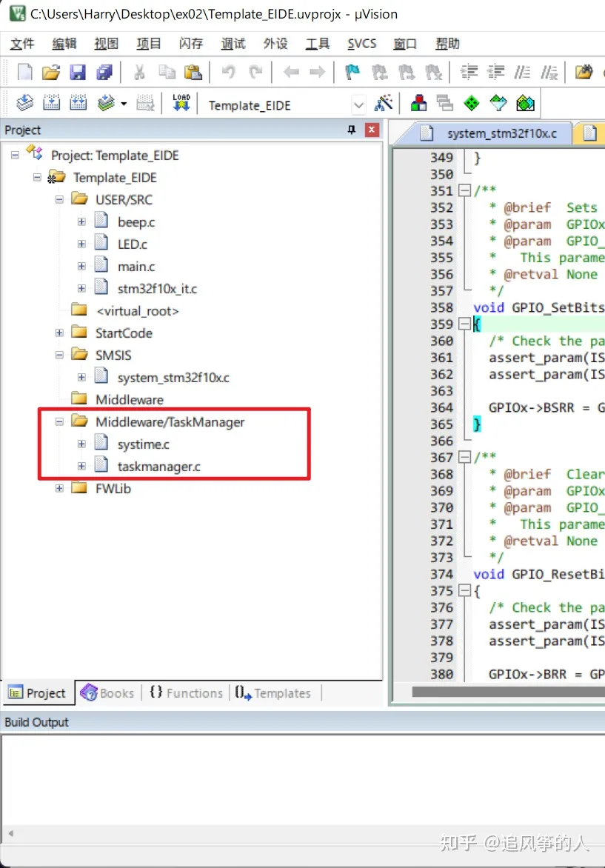Open the SVCS menu
Viewport: 605px width, 868px height.
[361, 44]
